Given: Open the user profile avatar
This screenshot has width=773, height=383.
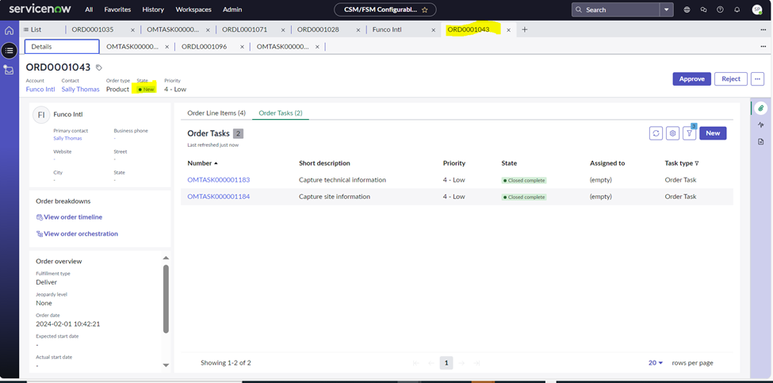Looking at the screenshot, I should pos(757,10).
